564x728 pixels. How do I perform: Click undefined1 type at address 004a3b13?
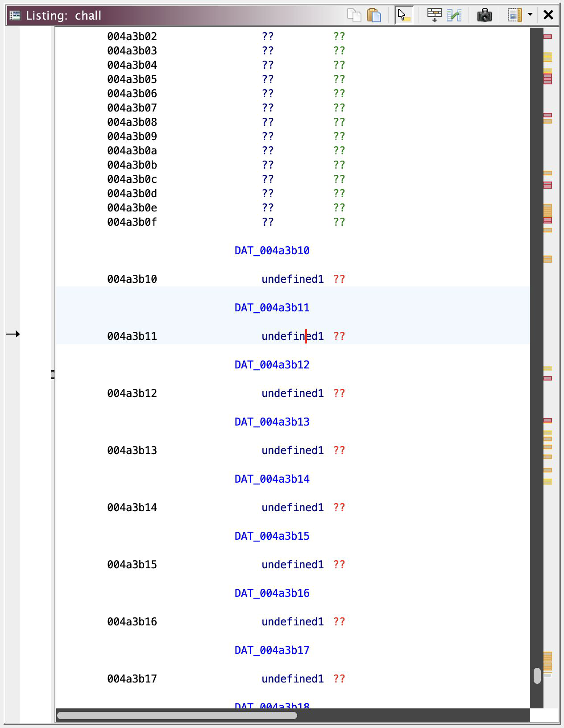coord(292,451)
